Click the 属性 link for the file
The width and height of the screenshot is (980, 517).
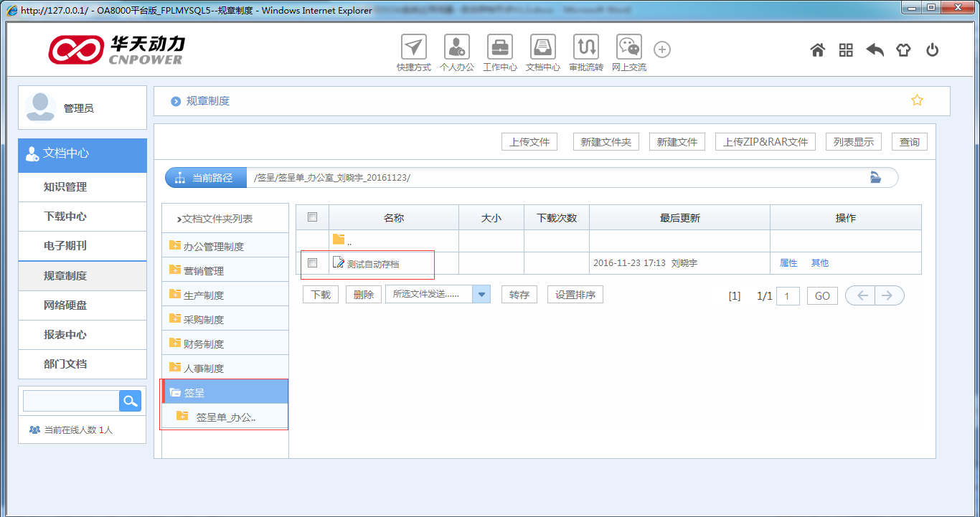788,263
